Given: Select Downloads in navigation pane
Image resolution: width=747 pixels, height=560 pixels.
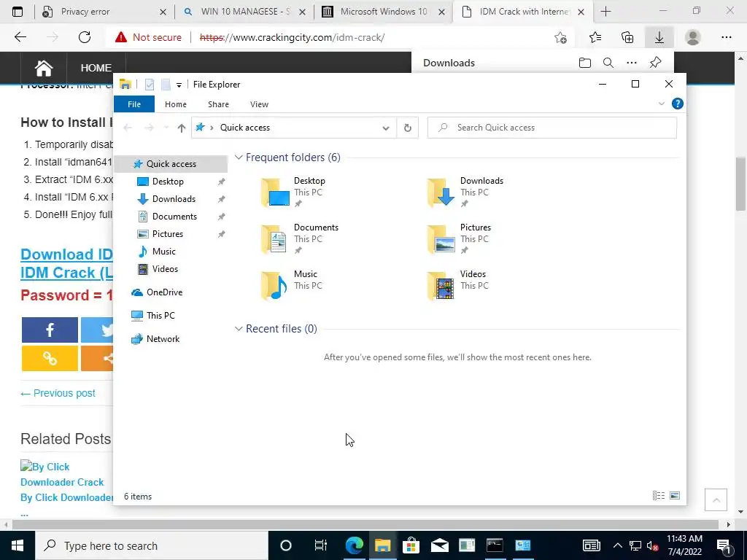Looking at the screenshot, I should pos(174,199).
